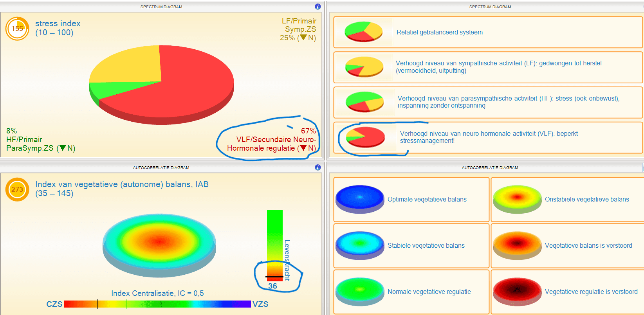Click the blue Optimale vegetatieve balans disc
The image size is (644, 315).
point(360,199)
